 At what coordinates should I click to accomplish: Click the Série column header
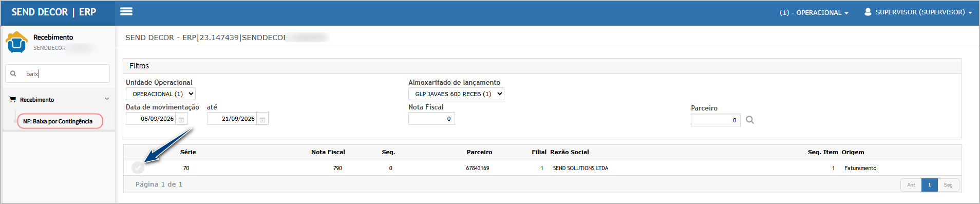pos(188,152)
